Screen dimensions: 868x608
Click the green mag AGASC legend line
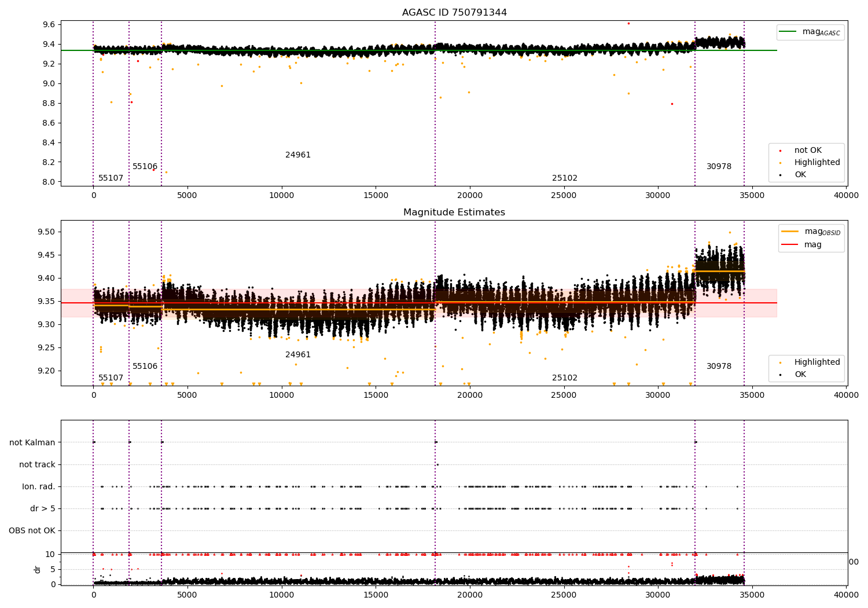(788, 32)
